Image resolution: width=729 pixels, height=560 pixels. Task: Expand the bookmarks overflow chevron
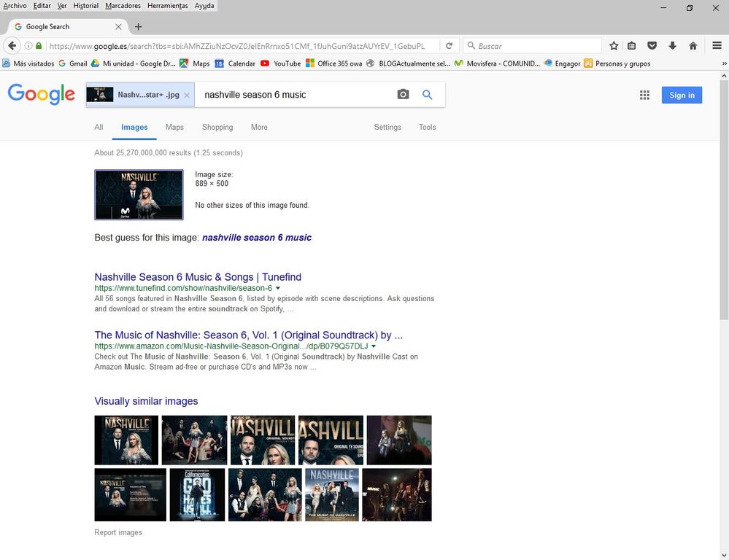pyautogui.click(x=725, y=63)
